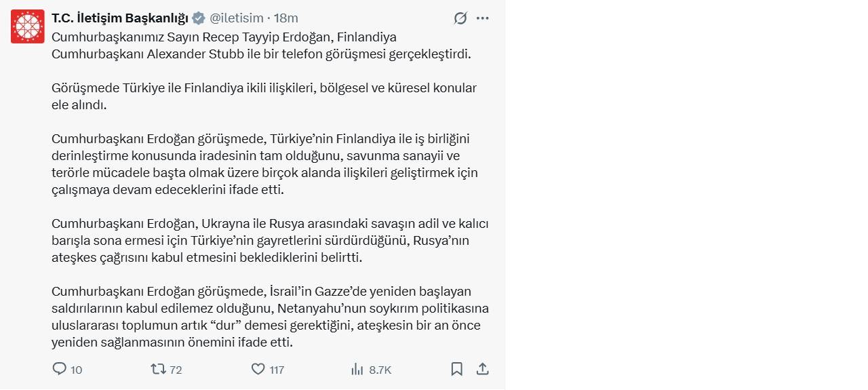
Task: Click the blue verified badge icon
Action: (198, 18)
